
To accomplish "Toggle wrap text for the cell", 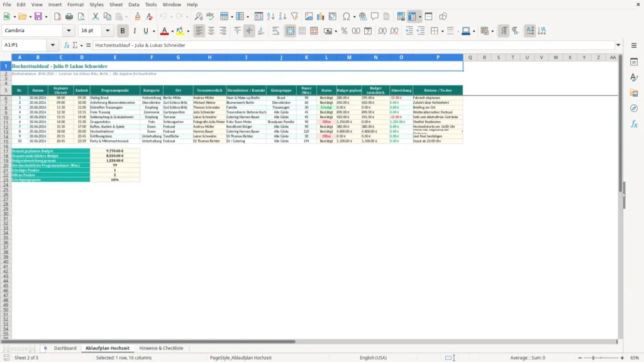I will click(x=275, y=31).
